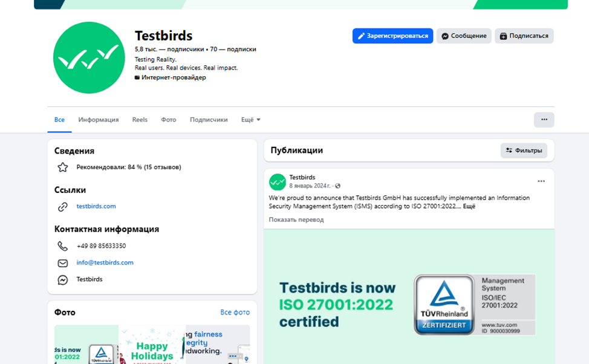Expand the Ещё dropdown tab

[x=250, y=120]
